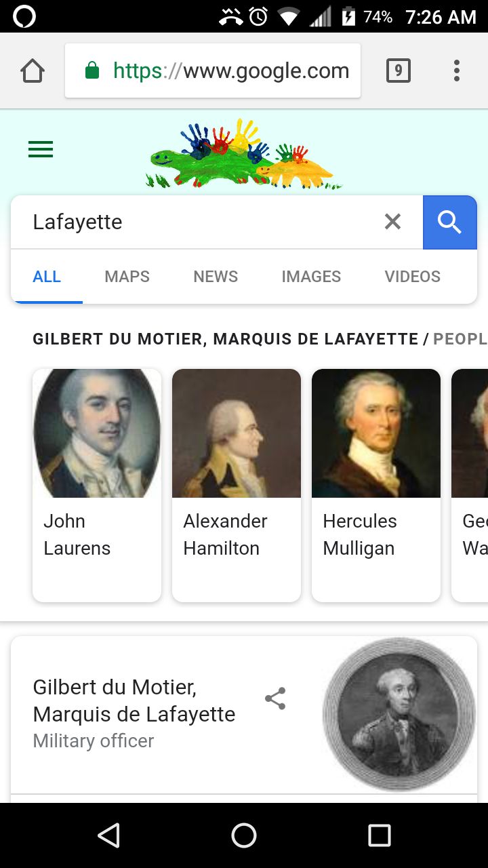Open the John Laurens card
This screenshot has width=488, height=868.
point(97,486)
